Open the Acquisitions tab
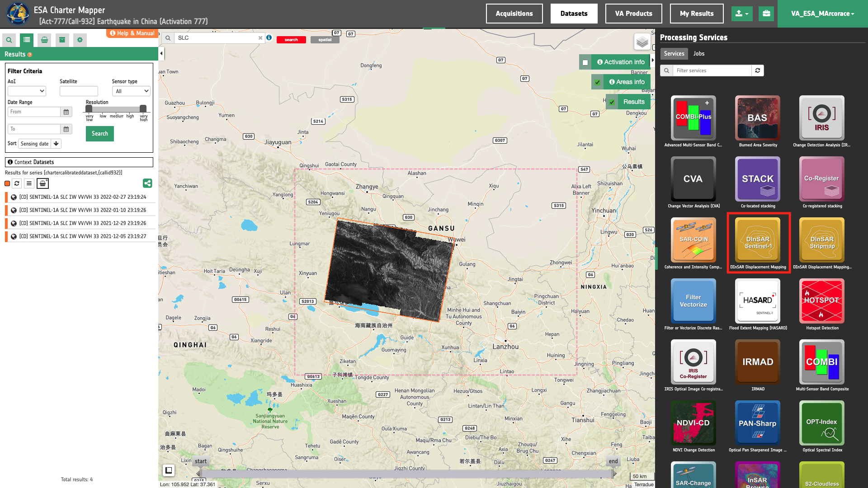Image resolution: width=868 pixels, height=488 pixels. [514, 14]
